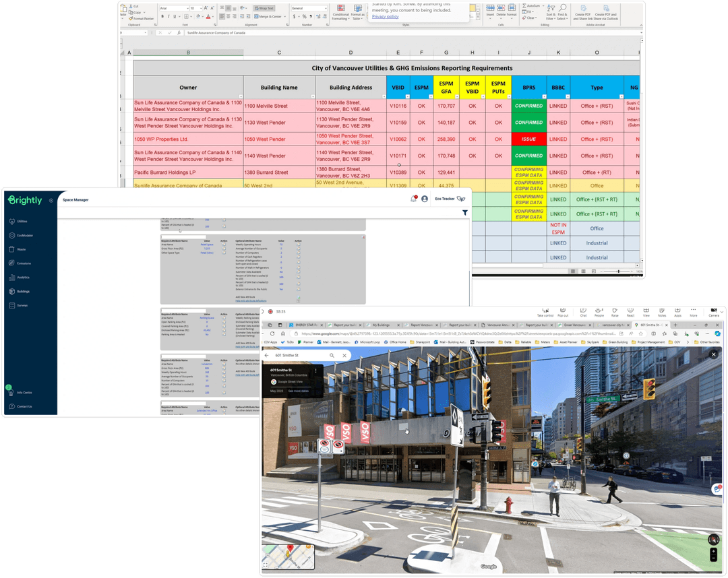The image size is (728, 578).
Task: Open View in the meeting toolbar
Action: click(646, 312)
